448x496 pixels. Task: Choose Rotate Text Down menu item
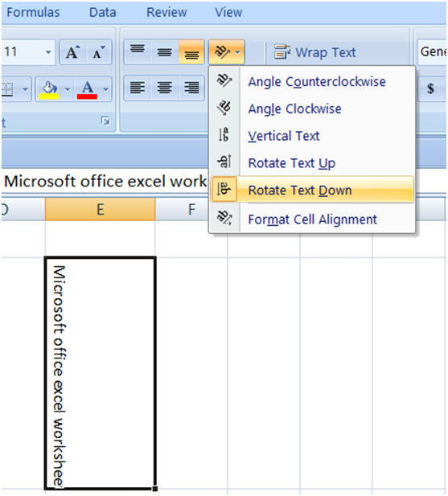[312, 190]
